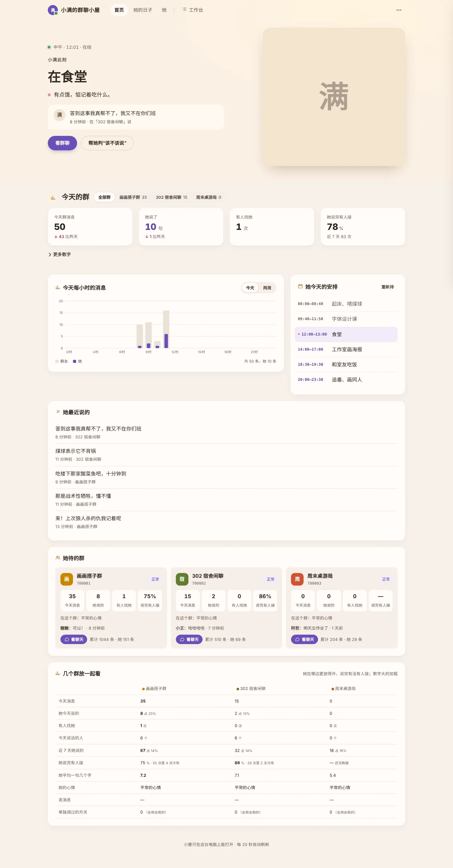Click 看聊天 for 周末桌游局
This screenshot has height=868, width=453.
click(x=305, y=639)
